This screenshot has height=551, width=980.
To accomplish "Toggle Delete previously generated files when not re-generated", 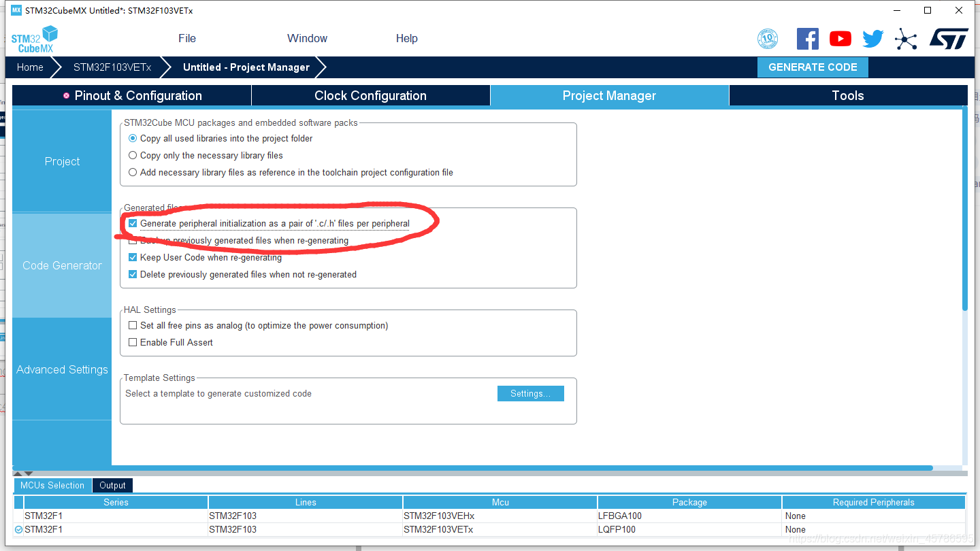I will pos(133,274).
